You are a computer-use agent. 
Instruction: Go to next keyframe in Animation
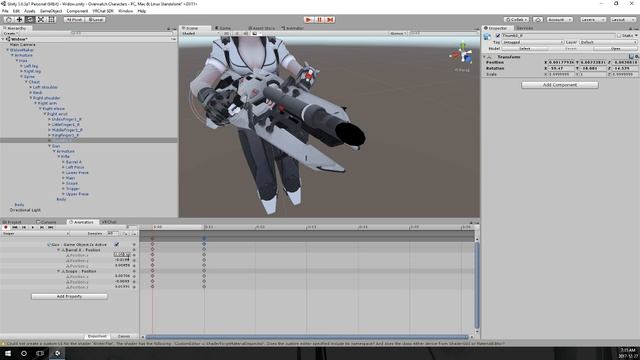point(42,227)
